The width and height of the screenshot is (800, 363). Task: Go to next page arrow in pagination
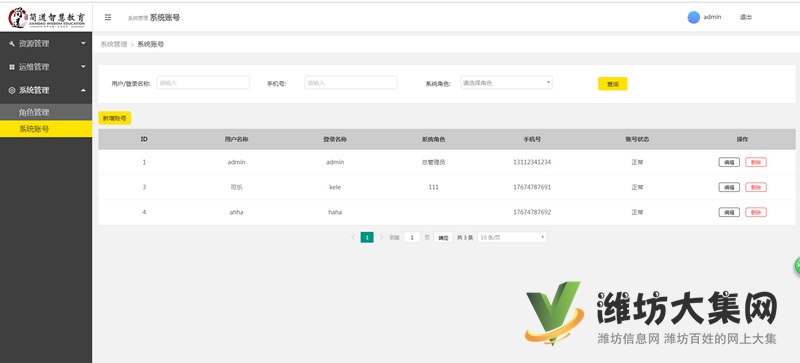tap(381, 237)
